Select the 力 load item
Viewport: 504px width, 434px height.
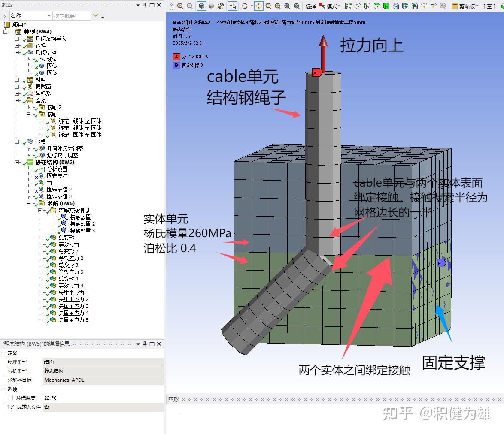pyautogui.click(x=49, y=183)
